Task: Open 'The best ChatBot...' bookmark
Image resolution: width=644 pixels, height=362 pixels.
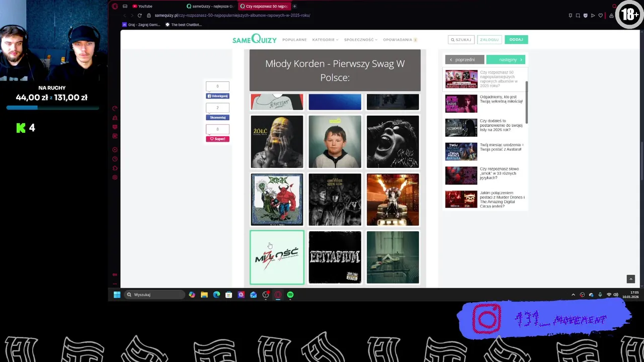Action: pyautogui.click(x=183, y=25)
